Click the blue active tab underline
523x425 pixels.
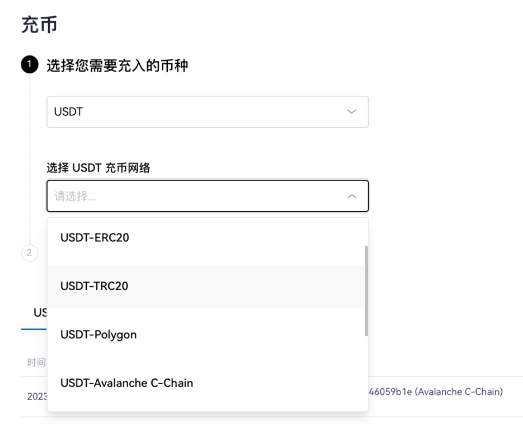coord(34,329)
